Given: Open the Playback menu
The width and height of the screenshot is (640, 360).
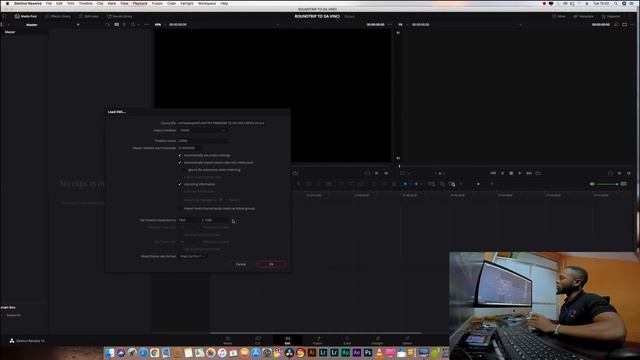Looking at the screenshot, I should [x=140, y=3].
